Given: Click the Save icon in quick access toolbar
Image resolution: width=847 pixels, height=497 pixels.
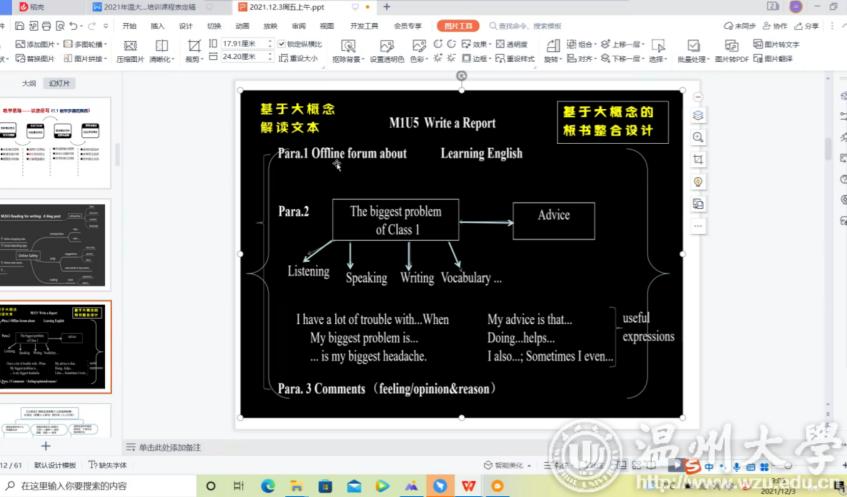Looking at the screenshot, I should (19, 26).
